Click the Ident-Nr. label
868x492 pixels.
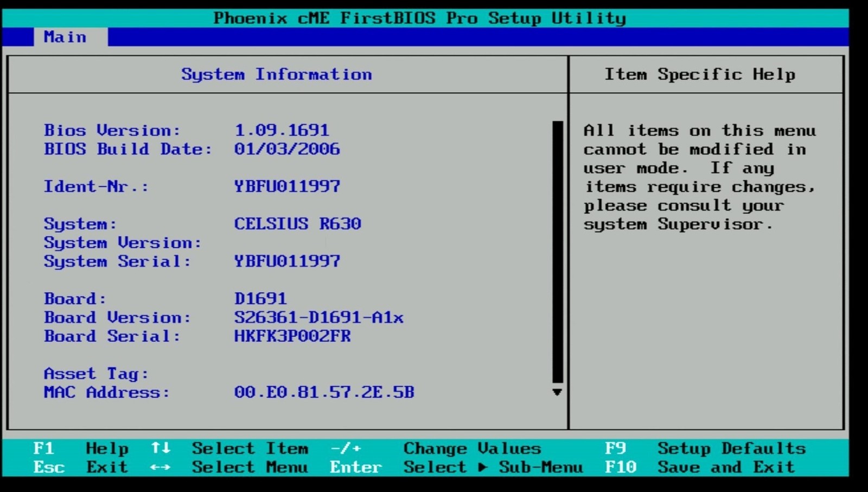96,186
